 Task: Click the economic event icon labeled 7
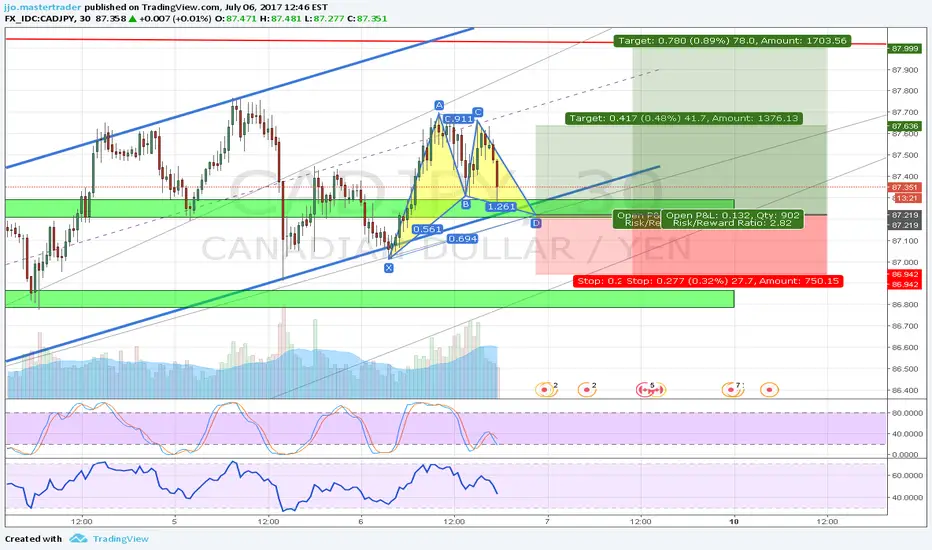[731, 390]
